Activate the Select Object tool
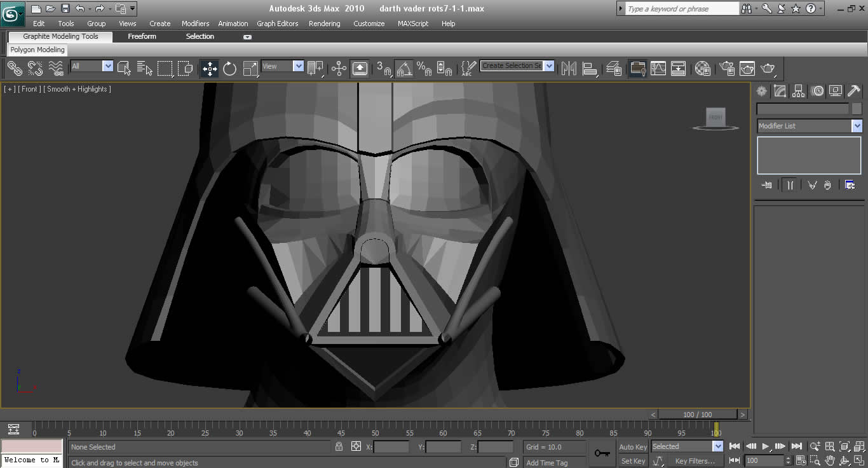The width and height of the screenshot is (868, 468). coord(125,68)
